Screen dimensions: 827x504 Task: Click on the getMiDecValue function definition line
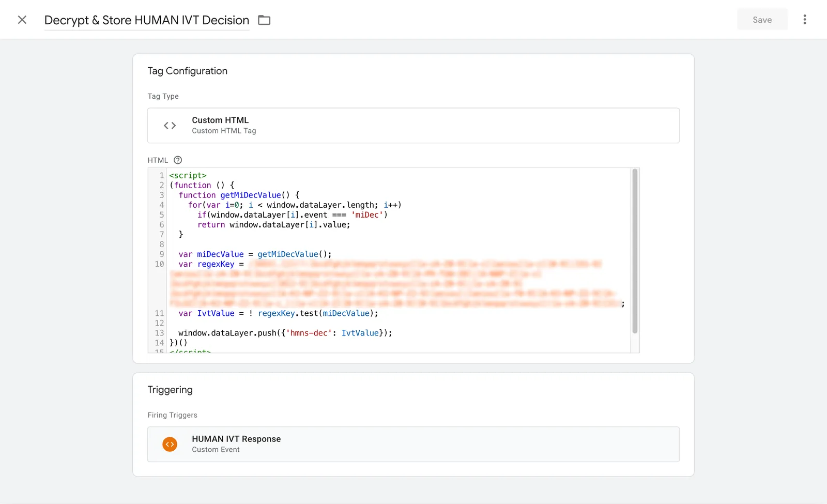[239, 195]
